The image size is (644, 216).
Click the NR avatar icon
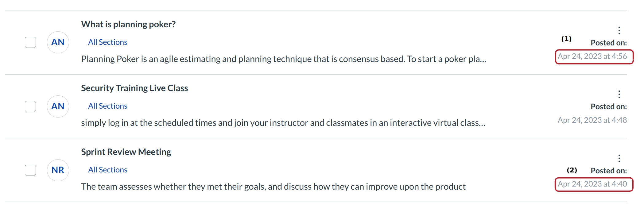pyautogui.click(x=58, y=170)
